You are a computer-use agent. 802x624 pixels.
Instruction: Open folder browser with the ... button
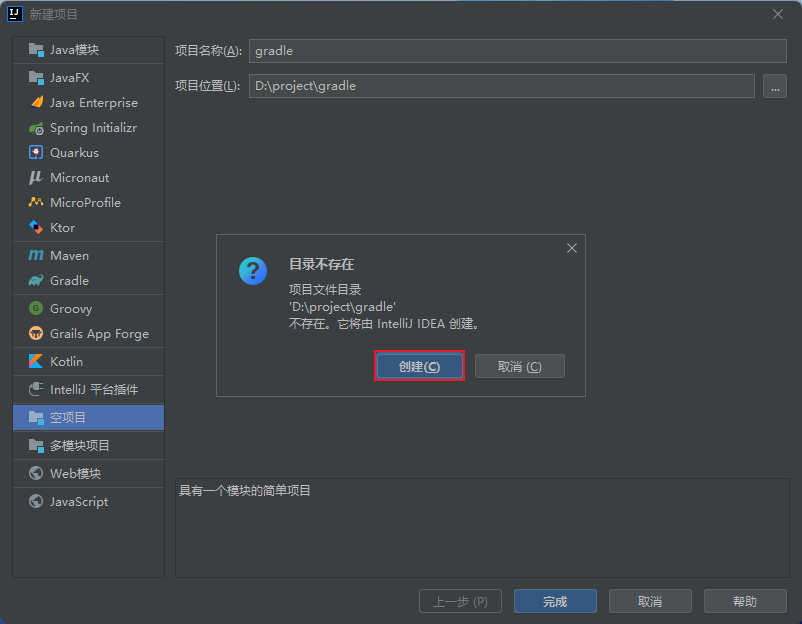pos(775,86)
